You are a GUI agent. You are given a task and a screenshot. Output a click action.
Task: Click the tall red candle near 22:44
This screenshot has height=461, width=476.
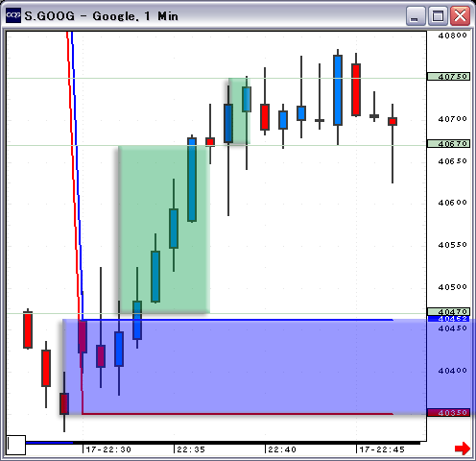[x=356, y=89]
